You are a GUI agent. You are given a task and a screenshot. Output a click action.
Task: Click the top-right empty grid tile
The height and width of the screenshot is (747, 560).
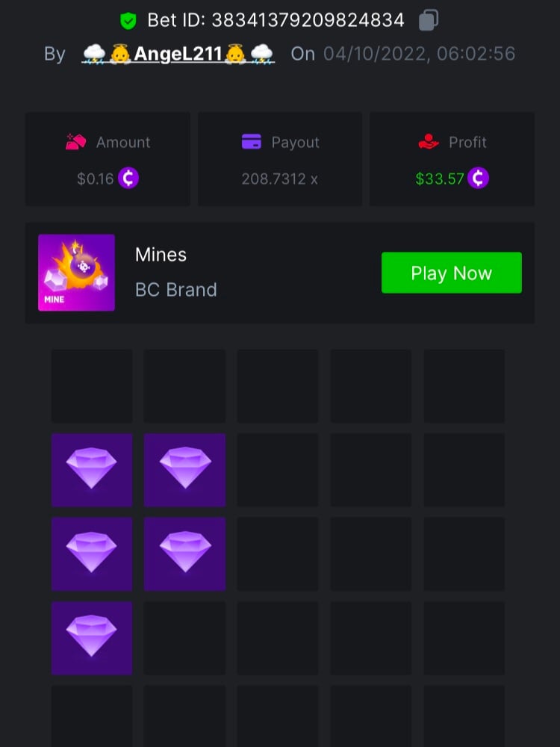point(464,385)
